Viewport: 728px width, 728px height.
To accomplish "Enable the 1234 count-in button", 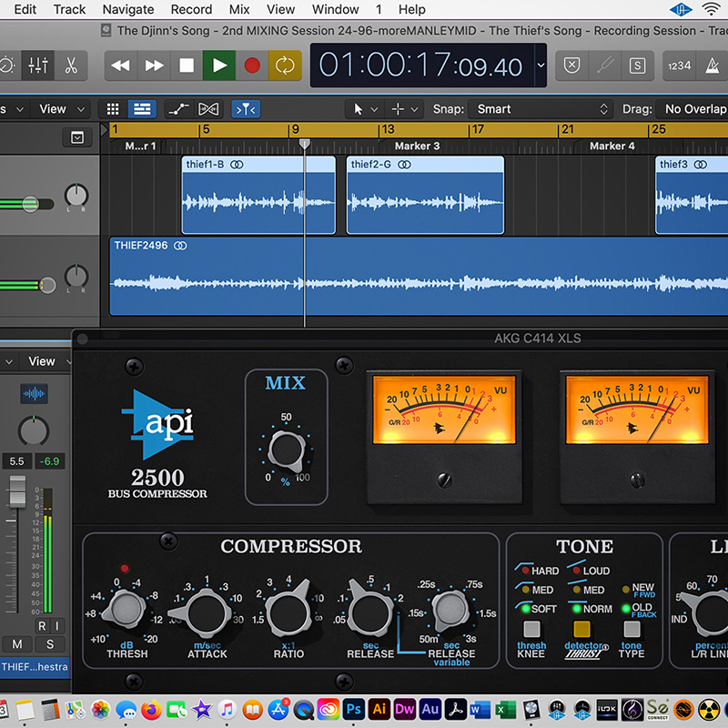I will pyautogui.click(x=679, y=66).
